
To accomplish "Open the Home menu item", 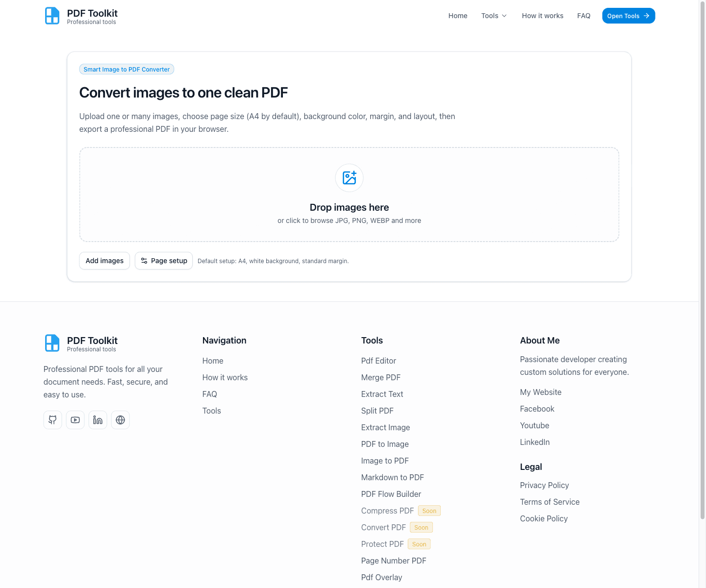I will [x=457, y=16].
